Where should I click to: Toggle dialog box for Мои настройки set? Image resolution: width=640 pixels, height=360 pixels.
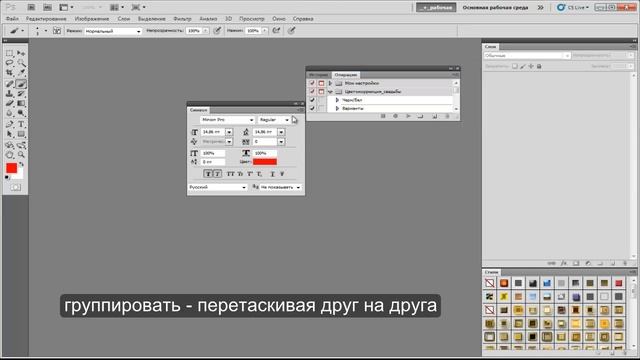321,83
